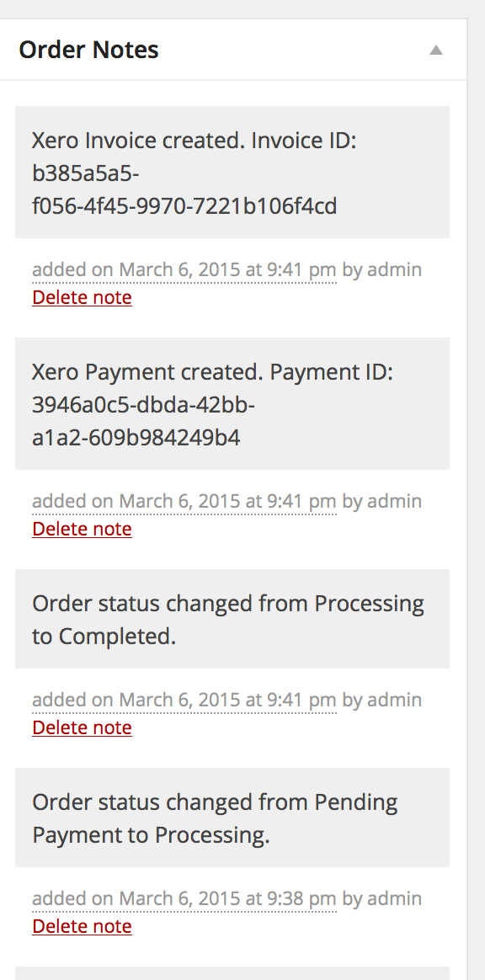This screenshot has height=980, width=485.
Task: Delete the Xero Invoice created note
Action: point(82,297)
